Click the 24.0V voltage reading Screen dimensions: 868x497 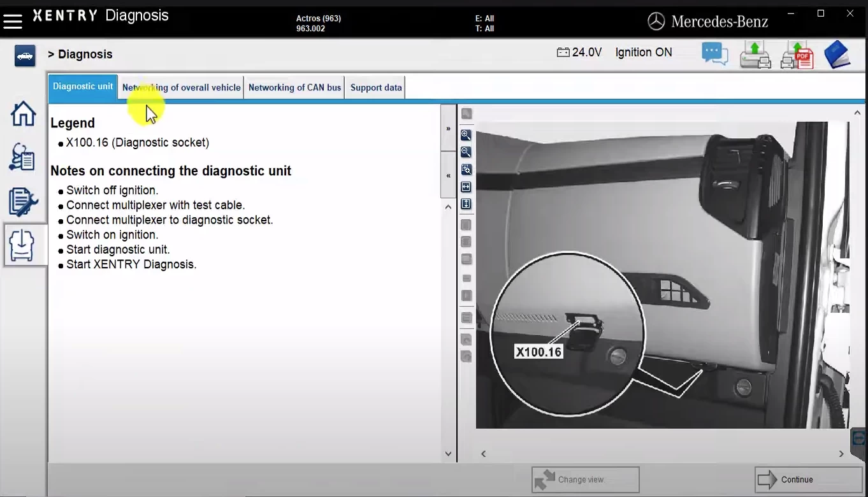coord(587,52)
